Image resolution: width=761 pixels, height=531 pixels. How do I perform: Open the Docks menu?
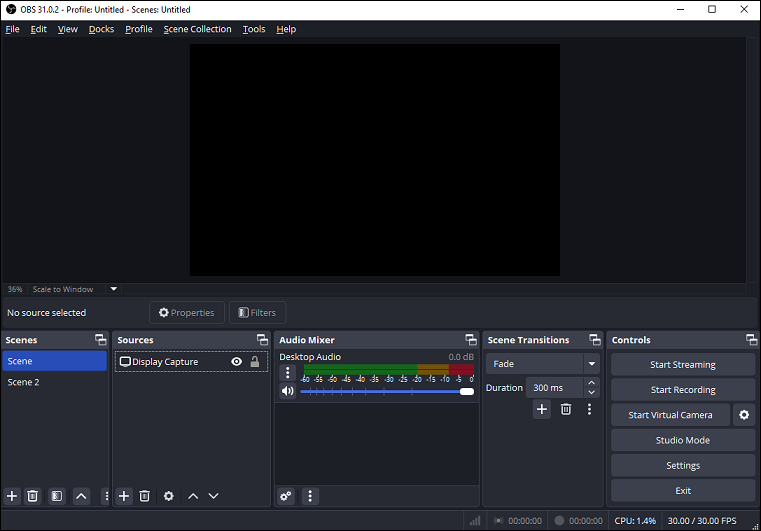click(101, 29)
